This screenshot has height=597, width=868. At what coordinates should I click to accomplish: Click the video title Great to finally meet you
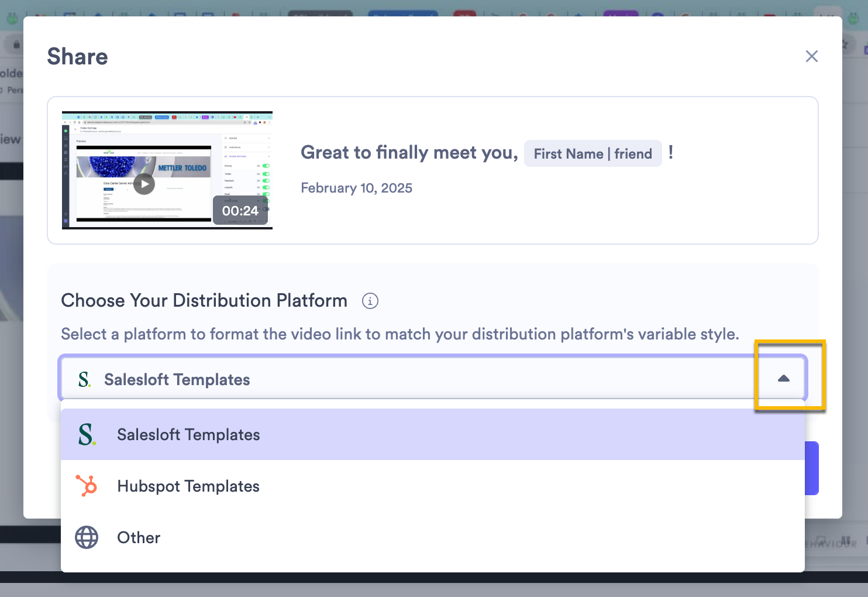[409, 152]
